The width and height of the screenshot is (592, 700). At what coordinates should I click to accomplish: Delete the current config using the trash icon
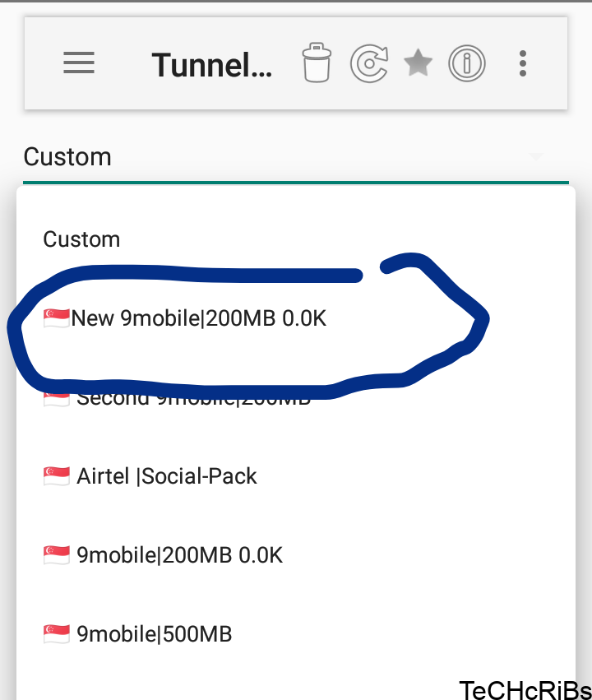pyautogui.click(x=317, y=63)
